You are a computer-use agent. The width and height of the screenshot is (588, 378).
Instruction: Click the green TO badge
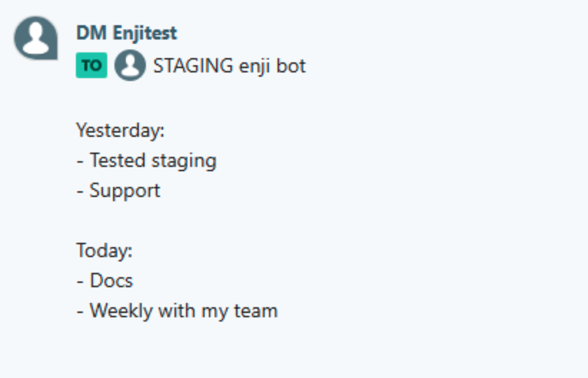(91, 65)
